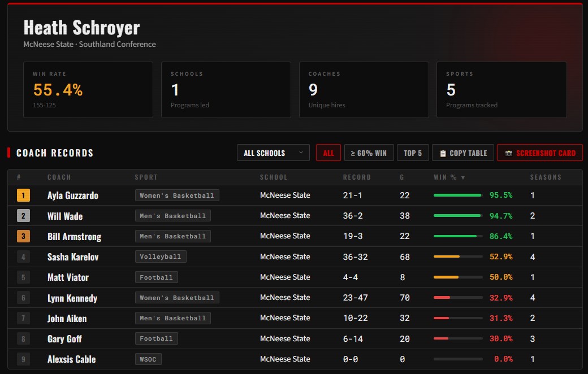Open coach Will Wade
This screenshot has width=588, height=374.
pyautogui.click(x=65, y=216)
